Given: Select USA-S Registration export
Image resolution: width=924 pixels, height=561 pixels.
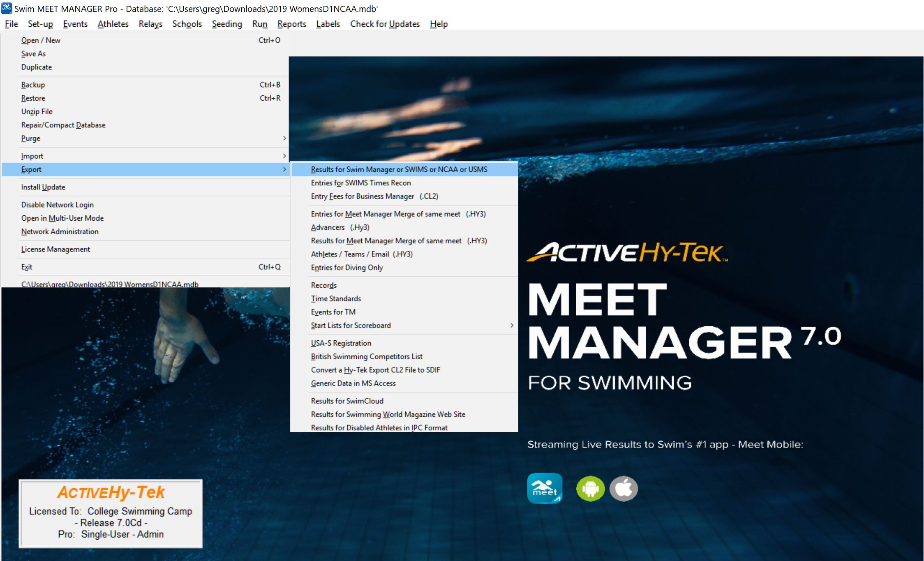Looking at the screenshot, I should (404, 343).
